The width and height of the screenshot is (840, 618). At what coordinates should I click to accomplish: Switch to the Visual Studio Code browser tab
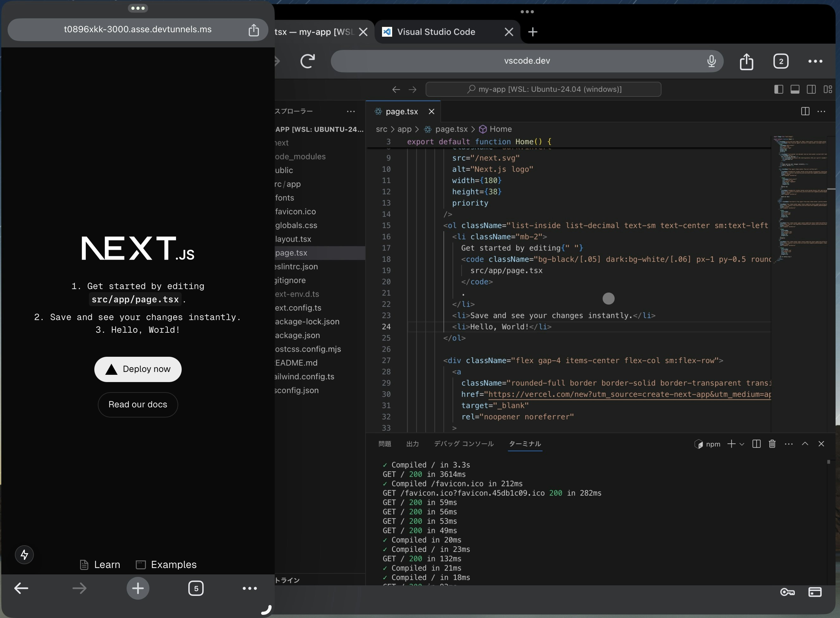436,32
